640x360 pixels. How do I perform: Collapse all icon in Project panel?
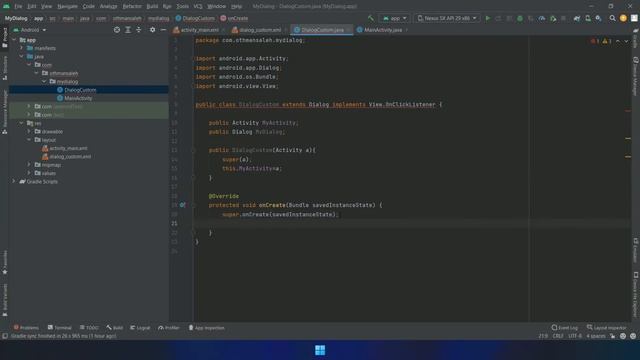click(x=139, y=30)
